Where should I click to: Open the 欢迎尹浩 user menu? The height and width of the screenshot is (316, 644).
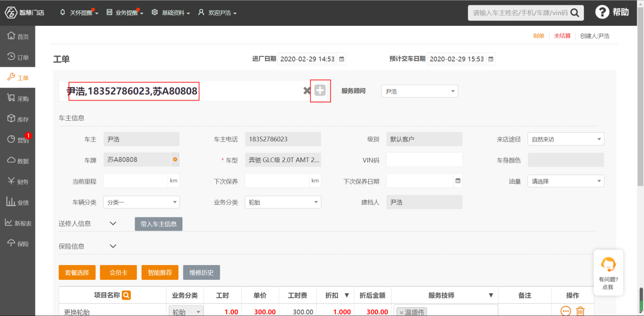[217, 13]
